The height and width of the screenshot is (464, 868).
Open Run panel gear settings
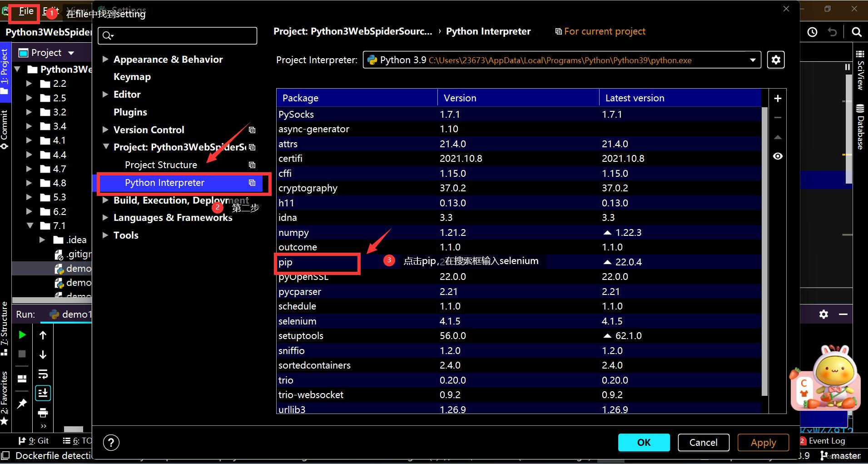coord(823,314)
